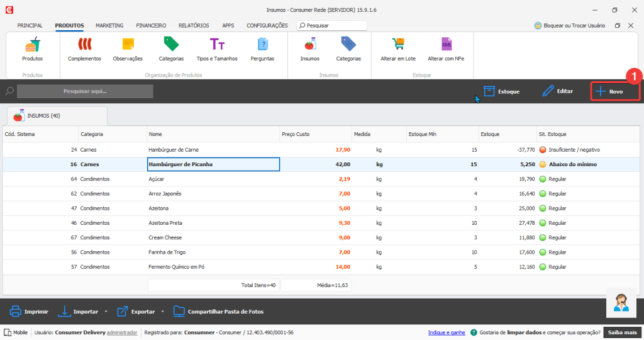Click the support agent chat icon

coord(621,303)
